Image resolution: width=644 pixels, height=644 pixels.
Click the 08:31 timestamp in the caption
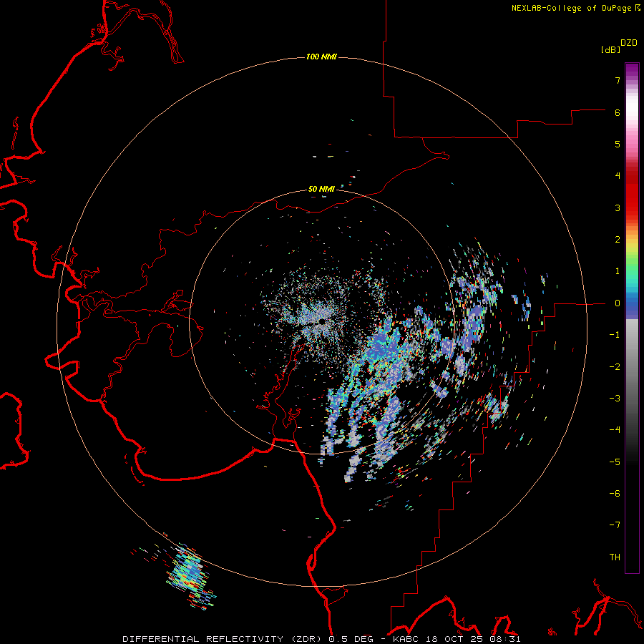(x=505, y=639)
